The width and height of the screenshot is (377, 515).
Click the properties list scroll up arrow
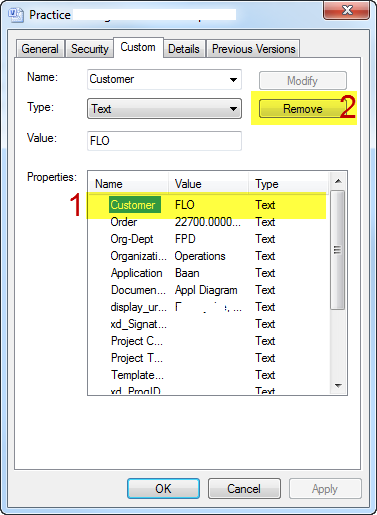[x=338, y=181]
